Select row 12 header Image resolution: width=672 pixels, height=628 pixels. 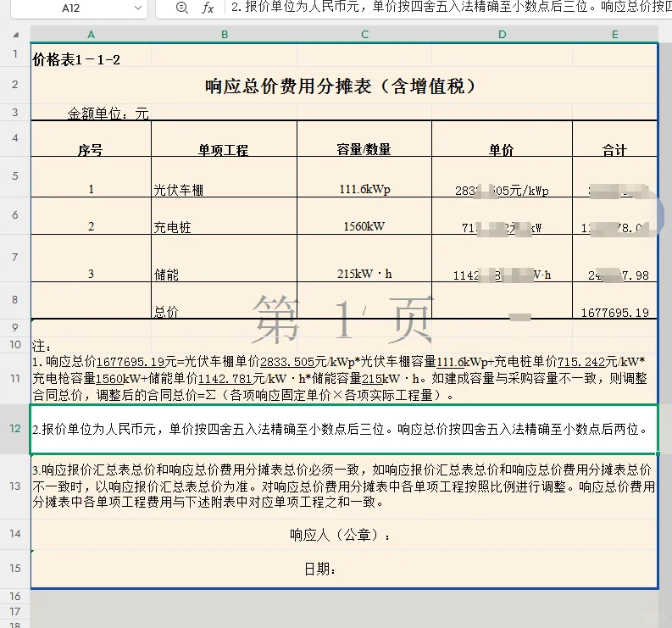[15, 429]
